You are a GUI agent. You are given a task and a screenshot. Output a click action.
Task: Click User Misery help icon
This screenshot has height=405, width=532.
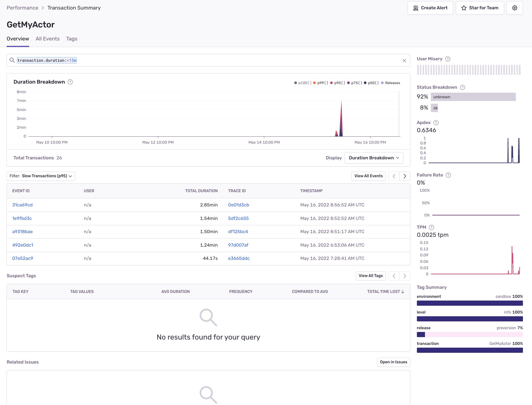click(448, 59)
